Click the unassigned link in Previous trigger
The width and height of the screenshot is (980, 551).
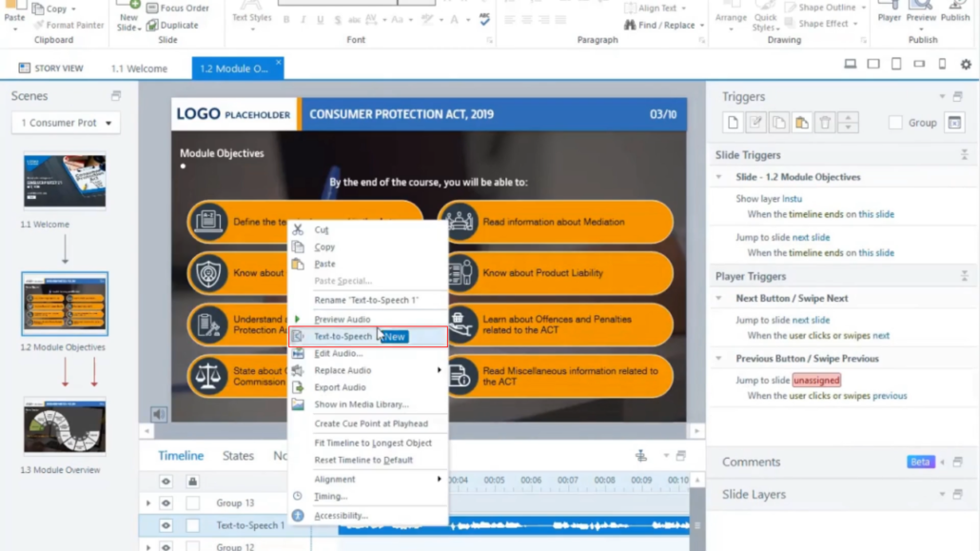pyautogui.click(x=816, y=381)
